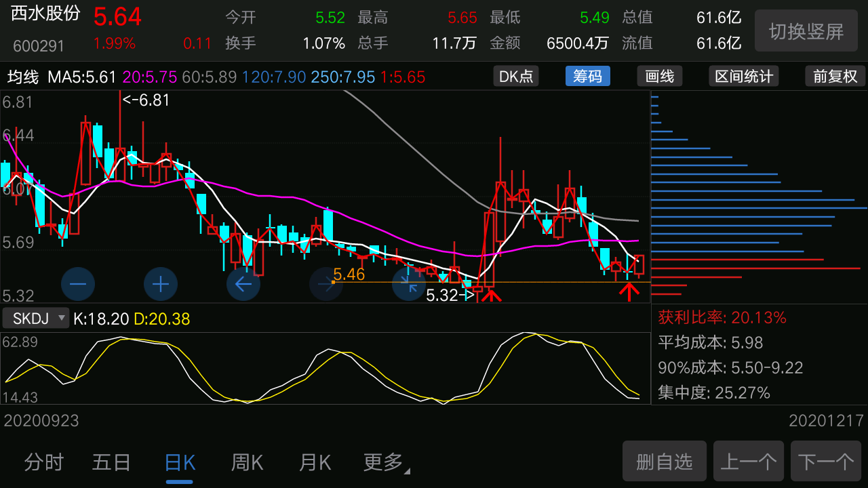Tap the current price 5.64
This screenshot has height=488, width=868.
[117, 17]
